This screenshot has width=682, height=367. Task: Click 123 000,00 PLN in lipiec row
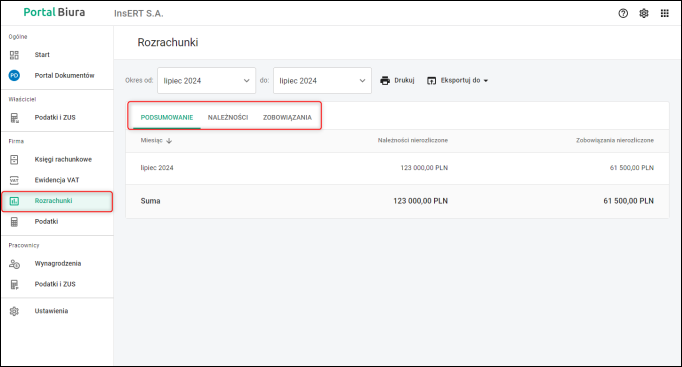(x=424, y=168)
